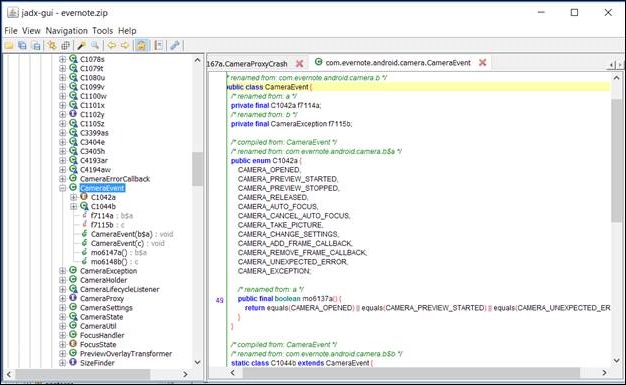Open the Help menu

127,31
